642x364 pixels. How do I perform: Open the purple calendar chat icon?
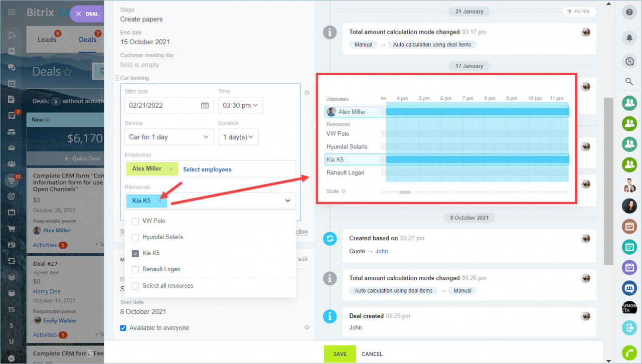[629, 267]
